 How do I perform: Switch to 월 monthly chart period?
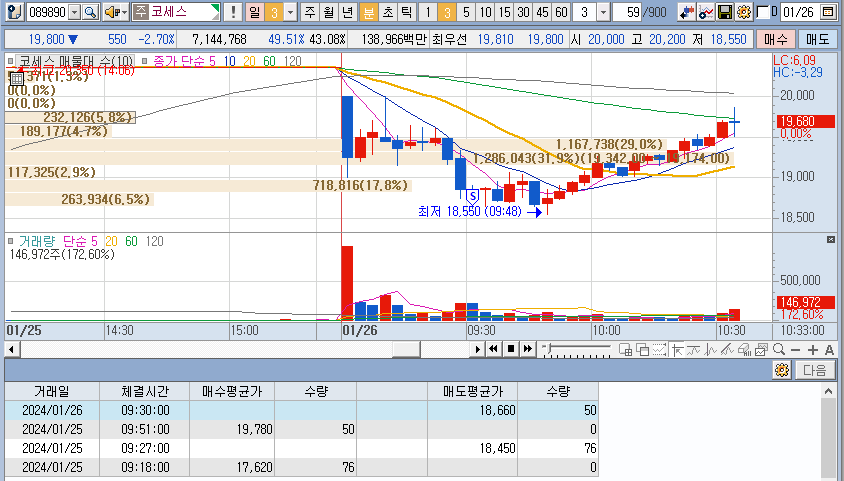click(x=328, y=12)
